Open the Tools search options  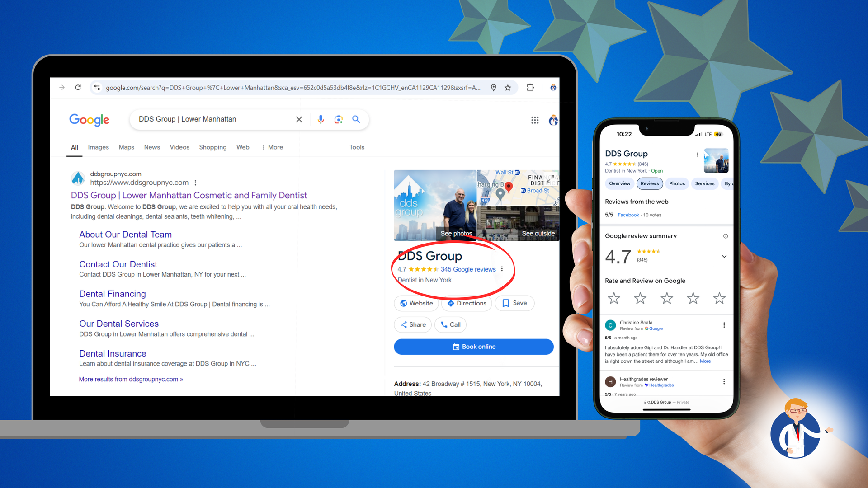357,147
